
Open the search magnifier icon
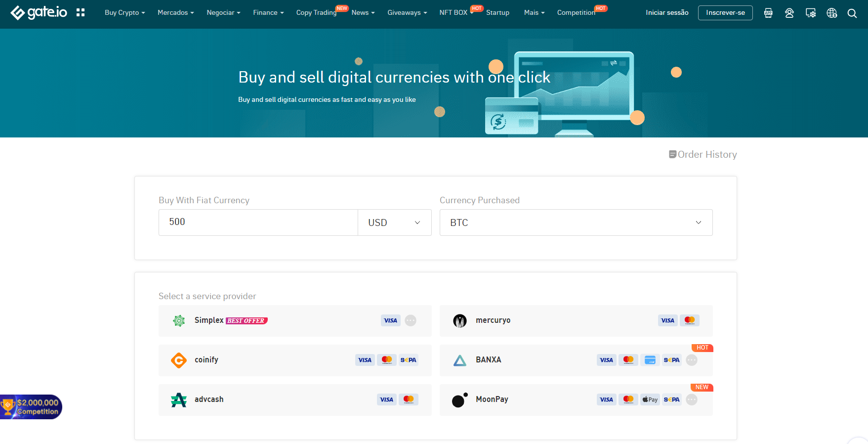click(x=852, y=13)
